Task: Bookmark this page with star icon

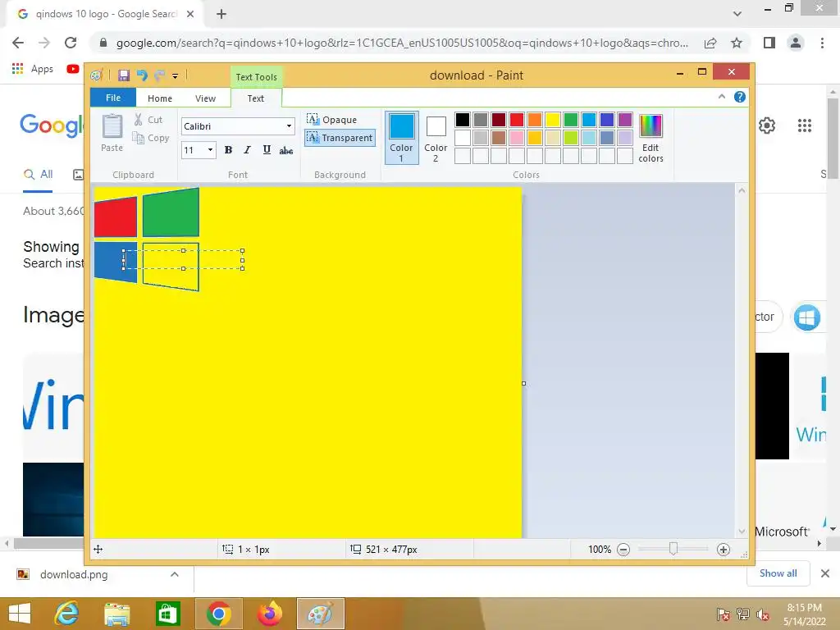Action: [737, 43]
